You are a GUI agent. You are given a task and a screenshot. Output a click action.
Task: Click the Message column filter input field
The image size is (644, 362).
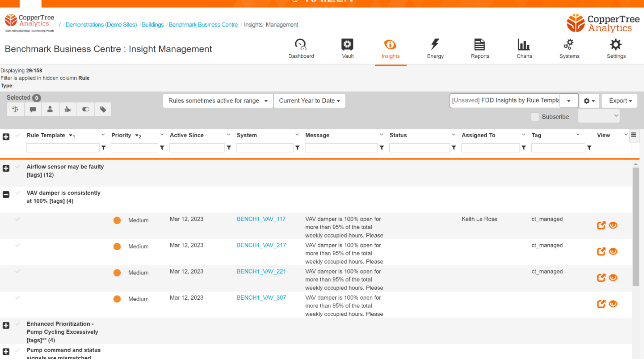[341, 148]
